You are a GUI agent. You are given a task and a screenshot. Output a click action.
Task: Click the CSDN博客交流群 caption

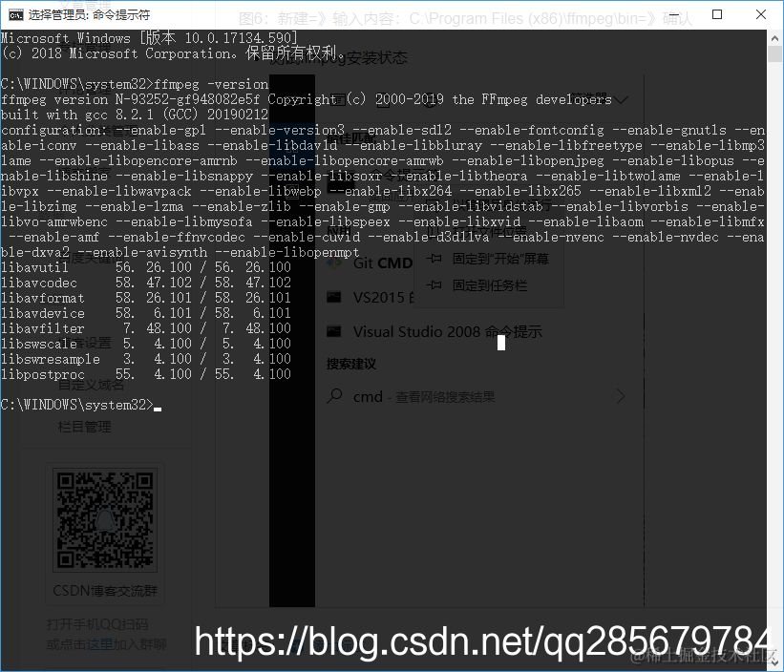tap(105, 591)
